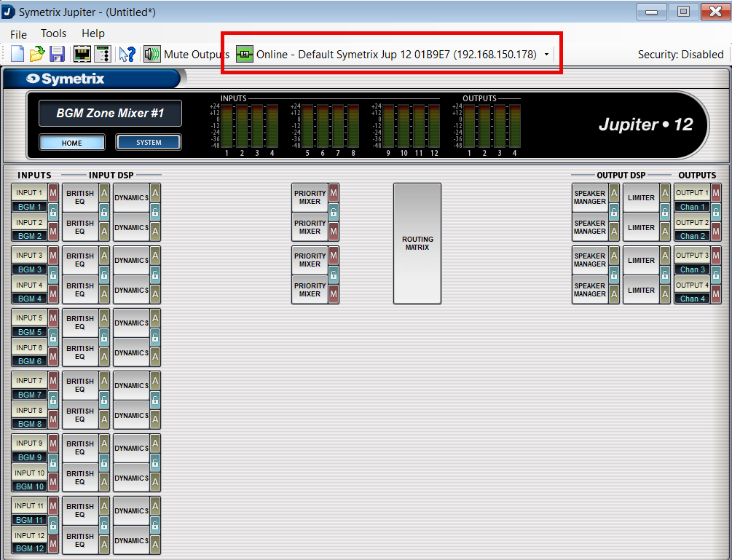Toggle the lock icon between Output 1 and Output 2
The height and width of the screenshot is (560, 732).
pyautogui.click(x=716, y=213)
